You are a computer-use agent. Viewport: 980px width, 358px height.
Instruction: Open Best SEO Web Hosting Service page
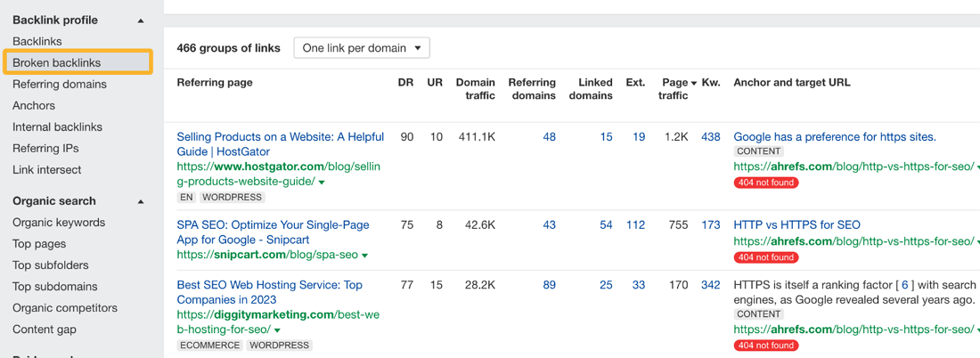(x=269, y=292)
